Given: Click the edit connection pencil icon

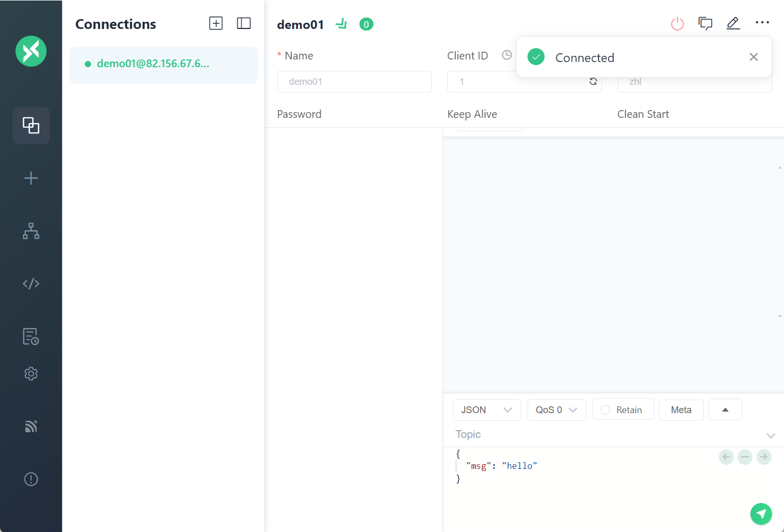Looking at the screenshot, I should point(733,23).
